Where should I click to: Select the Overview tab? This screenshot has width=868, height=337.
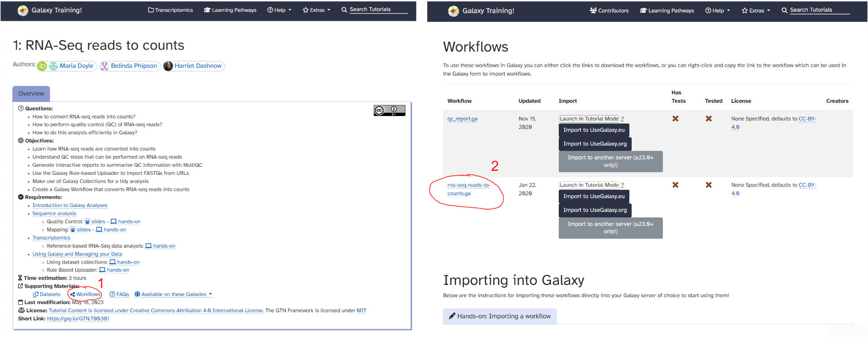tap(31, 94)
